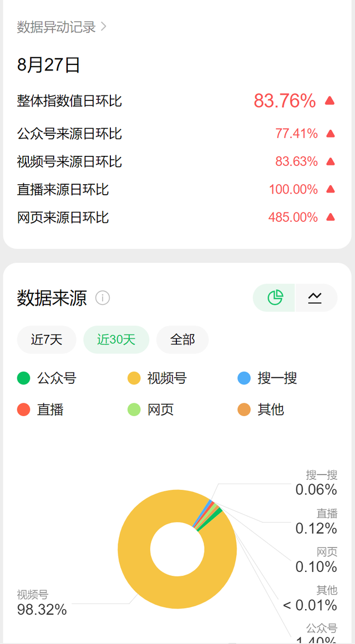Viewport: 355px width, 644px height.
Task: Toggle the 其他 orange legend dot
Action: 244,409
